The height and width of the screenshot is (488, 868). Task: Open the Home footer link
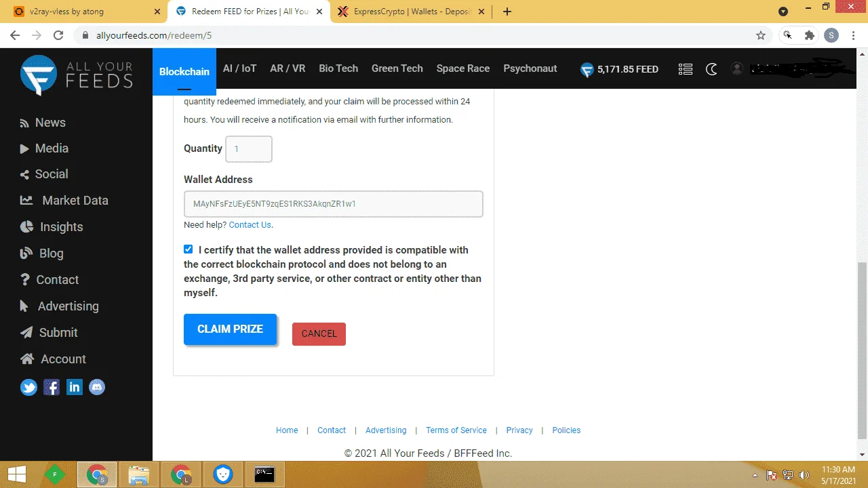(x=287, y=430)
